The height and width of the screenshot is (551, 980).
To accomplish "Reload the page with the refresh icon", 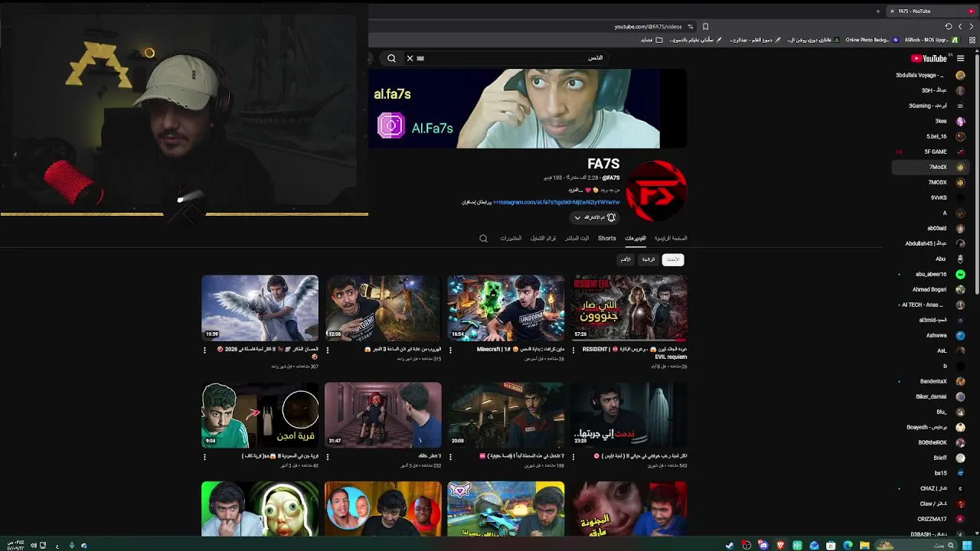I will pos(949,27).
